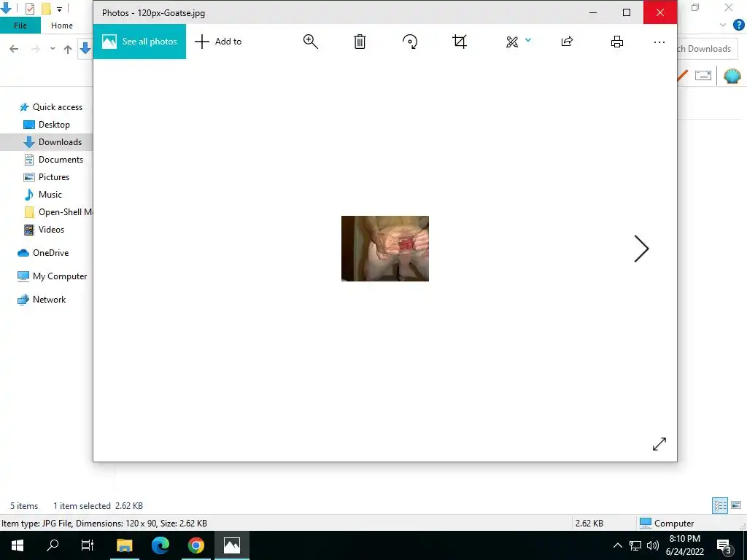The width and height of the screenshot is (747, 560).
Task: Open the File tab in File Explorer
Action: 20,26
